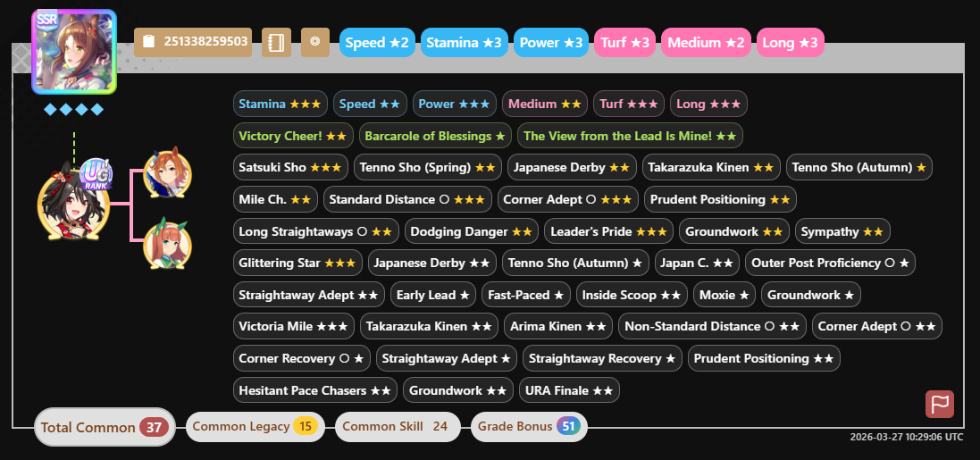Click the Grade Bonus 51 pill
Screen dimensions: 980x460
pyautogui.click(x=529, y=426)
